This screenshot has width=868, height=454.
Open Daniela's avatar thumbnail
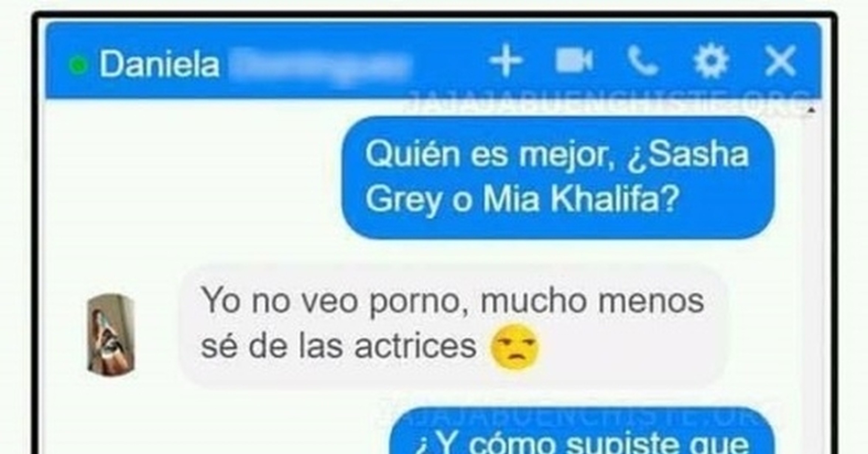(111, 335)
